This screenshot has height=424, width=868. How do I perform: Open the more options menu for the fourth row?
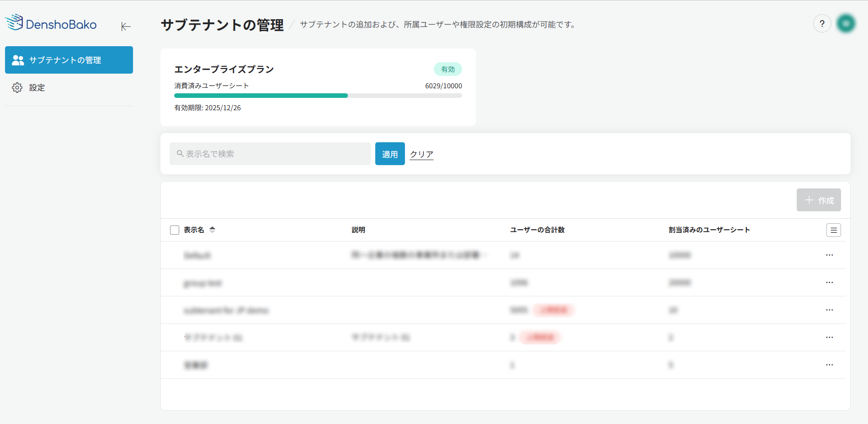coord(830,337)
